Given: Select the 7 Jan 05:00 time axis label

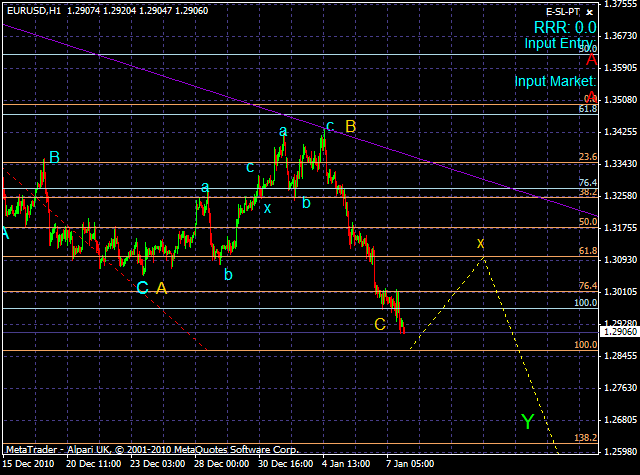Looking at the screenshot, I should pos(410,464).
